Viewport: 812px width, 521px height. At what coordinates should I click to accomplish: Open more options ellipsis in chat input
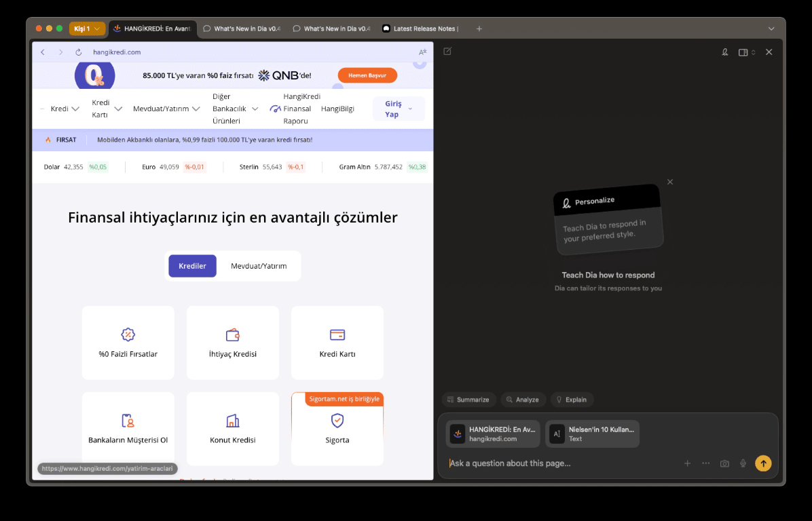click(x=706, y=463)
